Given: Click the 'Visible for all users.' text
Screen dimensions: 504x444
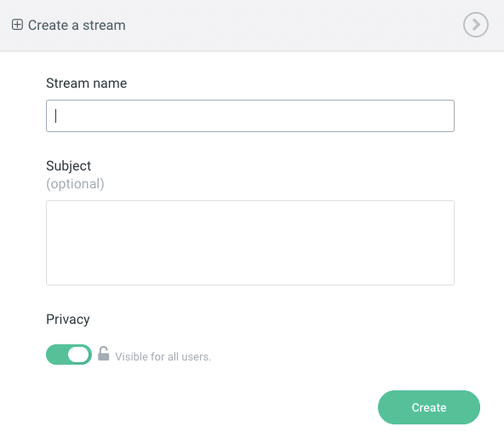Looking at the screenshot, I should (163, 357).
